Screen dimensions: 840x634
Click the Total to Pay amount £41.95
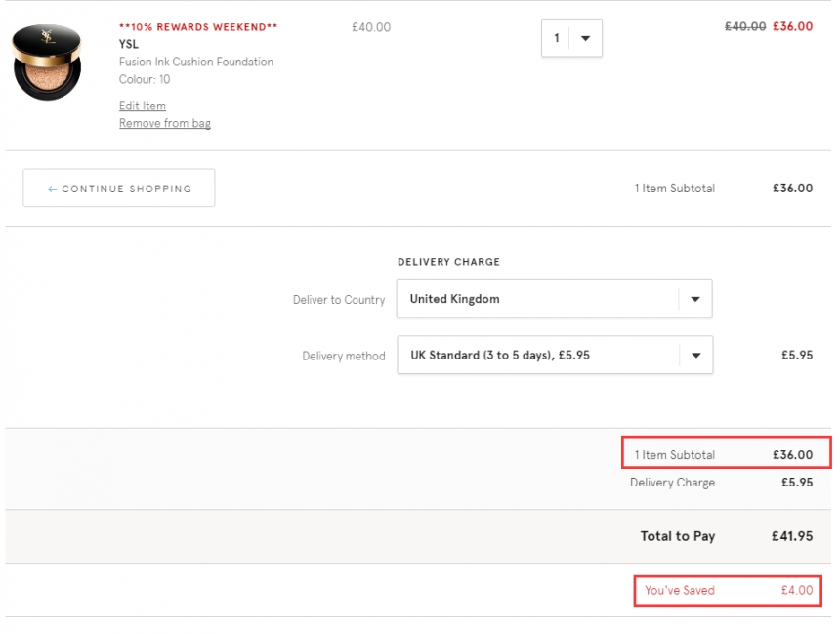(x=792, y=536)
